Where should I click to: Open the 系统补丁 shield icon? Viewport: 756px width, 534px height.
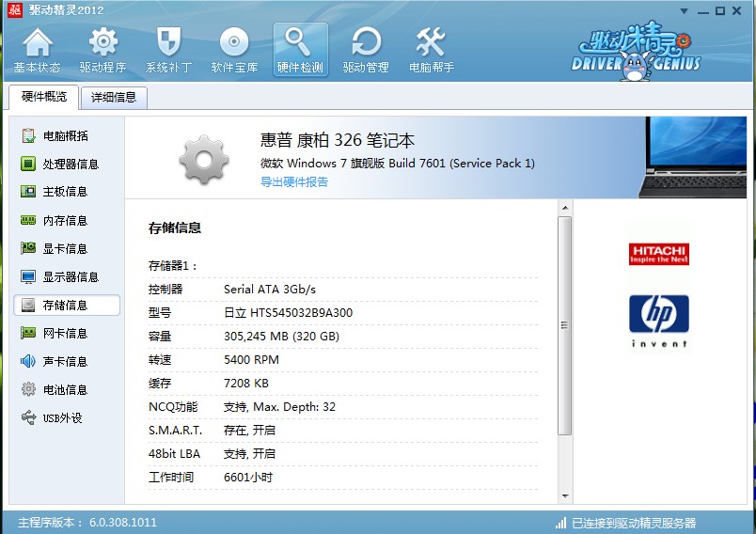[168, 41]
